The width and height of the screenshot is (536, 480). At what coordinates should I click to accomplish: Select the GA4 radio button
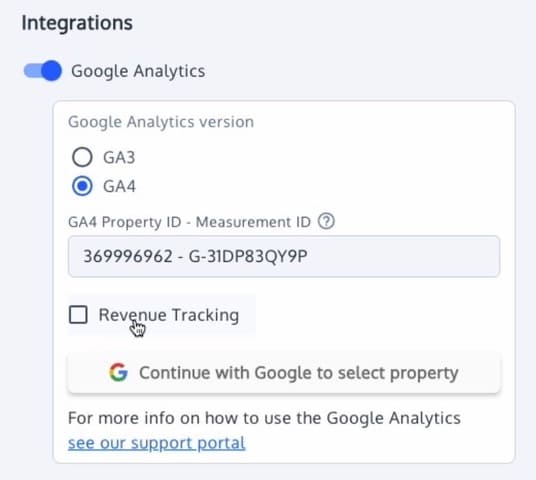[82, 186]
